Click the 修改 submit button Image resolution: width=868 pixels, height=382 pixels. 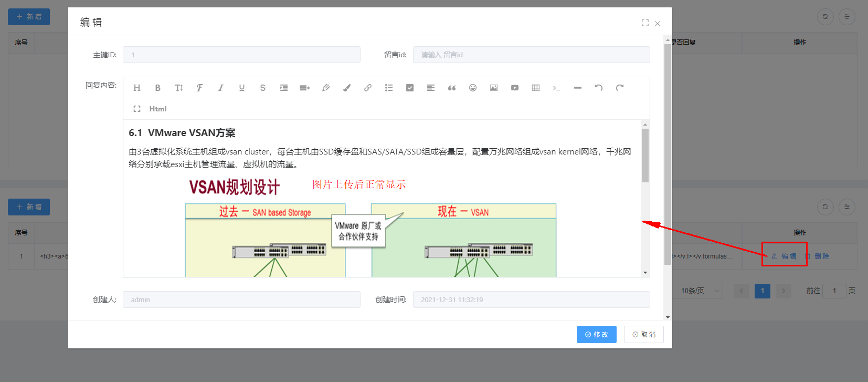pyautogui.click(x=597, y=334)
